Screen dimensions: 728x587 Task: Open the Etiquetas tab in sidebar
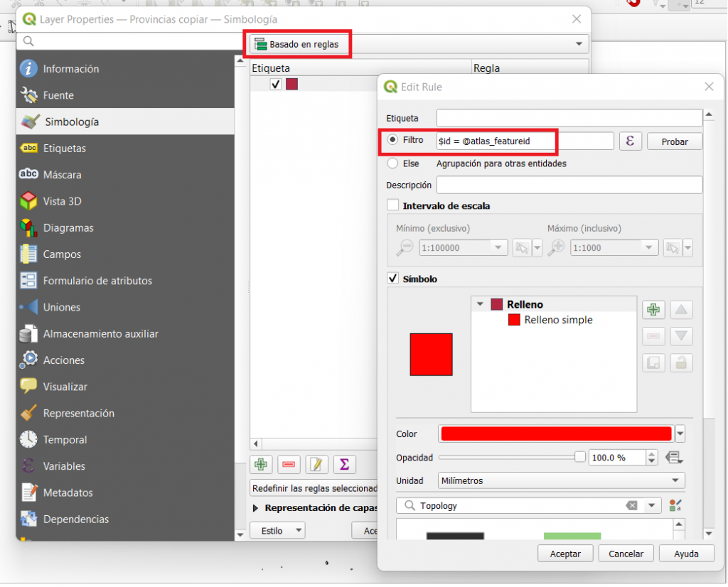(64, 149)
